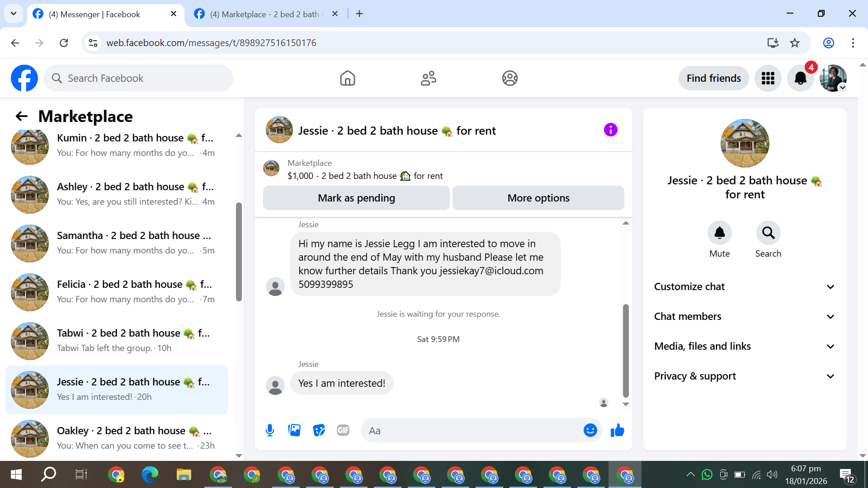Expand Media, files and links
The width and height of the screenshot is (868, 488).
tap(745, 346)
